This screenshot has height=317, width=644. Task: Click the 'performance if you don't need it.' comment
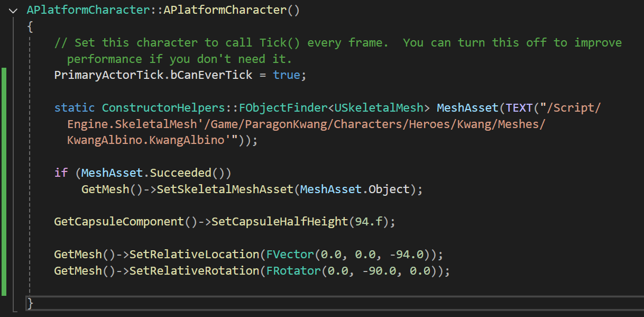180,59
